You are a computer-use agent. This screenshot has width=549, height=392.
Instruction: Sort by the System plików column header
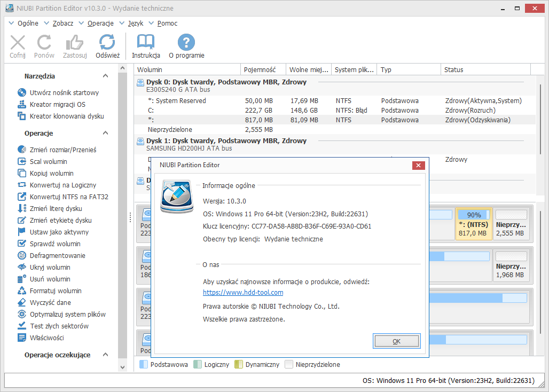coord(354,69)
